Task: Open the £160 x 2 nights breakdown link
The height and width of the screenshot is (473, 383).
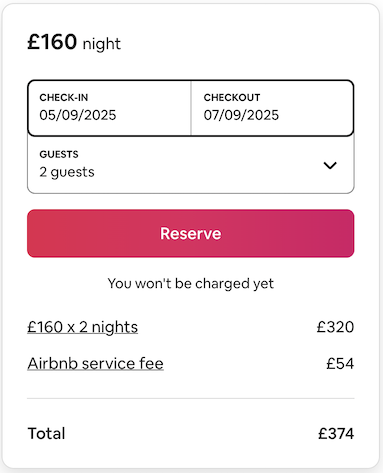Action: click(x=83, y=327)
